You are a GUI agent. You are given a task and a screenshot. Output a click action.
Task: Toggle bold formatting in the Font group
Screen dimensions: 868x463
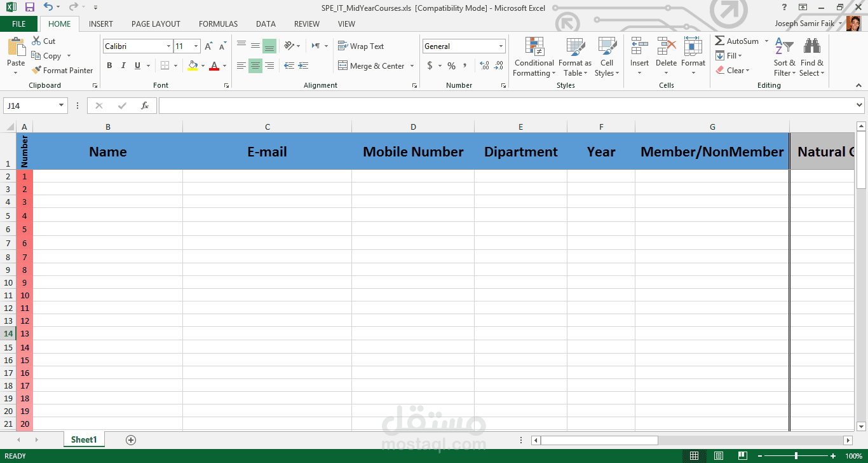coord(109,66)
